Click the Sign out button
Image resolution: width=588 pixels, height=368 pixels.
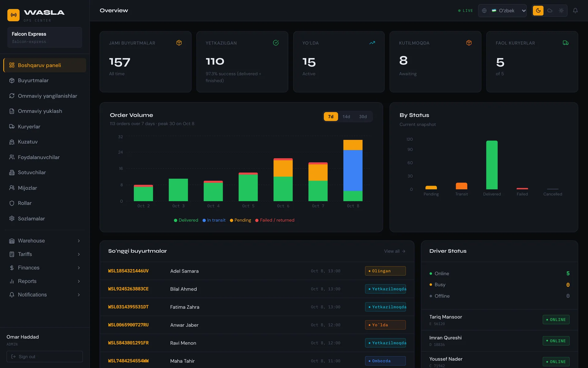pyautogui.click(x=45, y=356)
